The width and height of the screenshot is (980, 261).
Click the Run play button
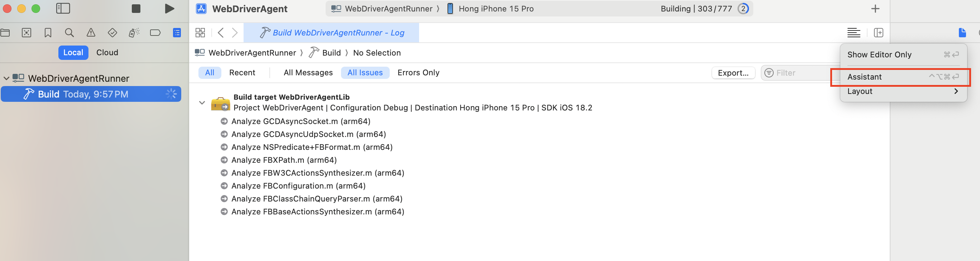[169, 8]
